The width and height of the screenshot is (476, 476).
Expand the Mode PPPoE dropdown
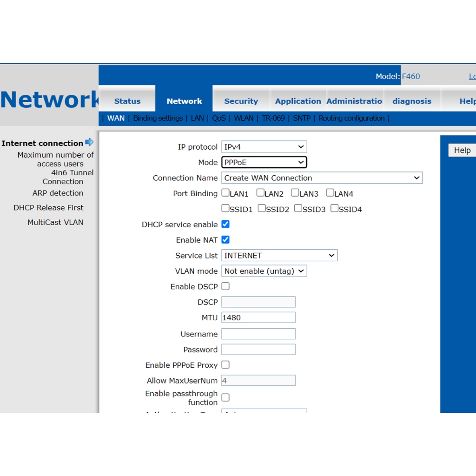click(264, 162)
